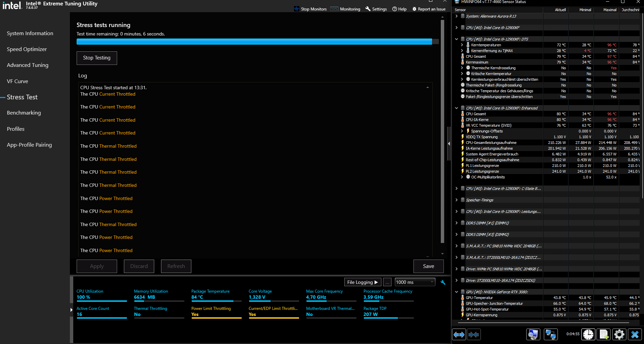Image resolution: width=644 pixels, height=344 pixels.
Task: Open Advanced Tuning in sidebar
Action: pos(28,65)
